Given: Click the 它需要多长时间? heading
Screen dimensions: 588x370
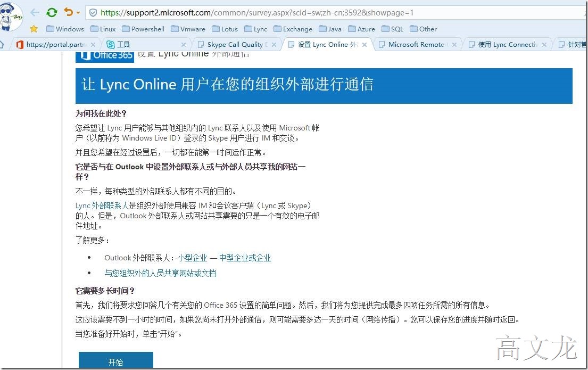Looking at the screenshot, I should pos(105,291).
